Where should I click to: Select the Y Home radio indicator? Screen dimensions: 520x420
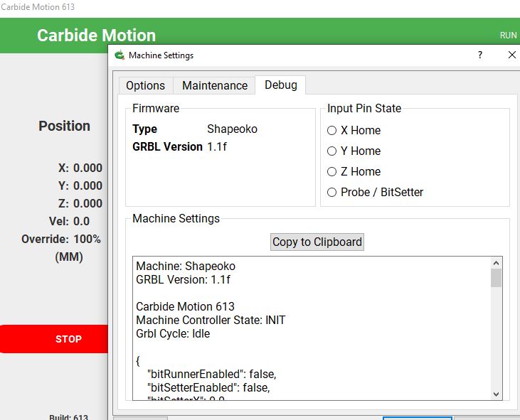pos(331,151)
